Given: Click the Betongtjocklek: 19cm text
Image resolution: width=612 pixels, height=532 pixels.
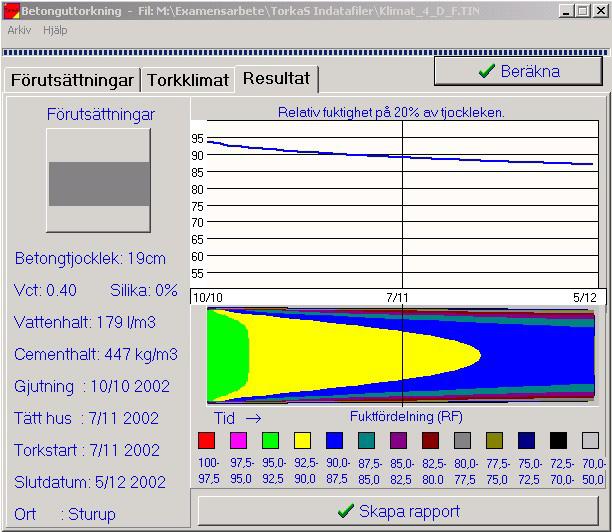Looking at the screenshot, I should click(x=90, y=258).
